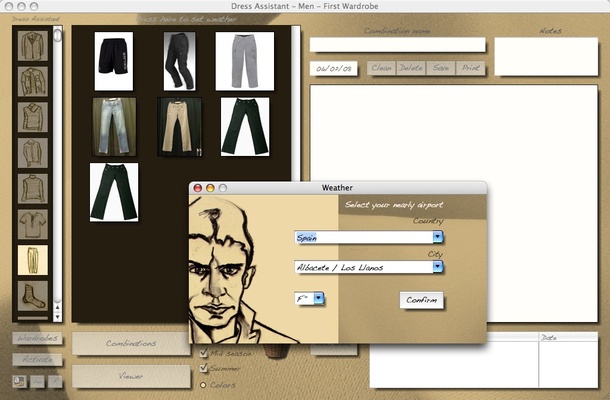Screen dimensions: 610x400
Task: Select the highlighted trousers category icon
Action: tap(33, 260)
